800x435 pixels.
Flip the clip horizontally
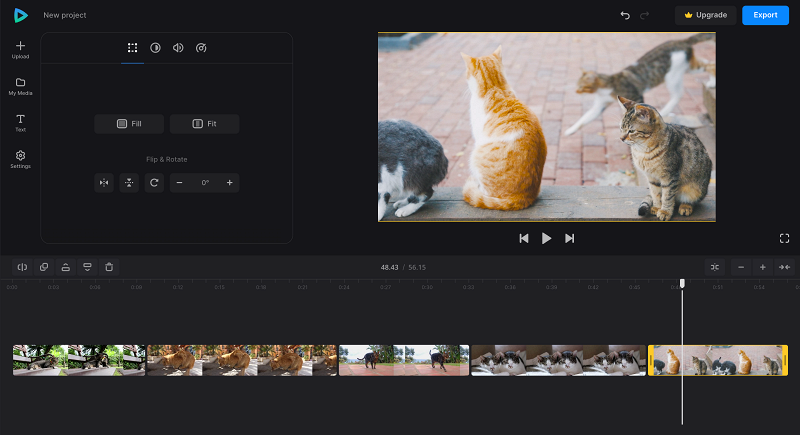coord(104,183)
